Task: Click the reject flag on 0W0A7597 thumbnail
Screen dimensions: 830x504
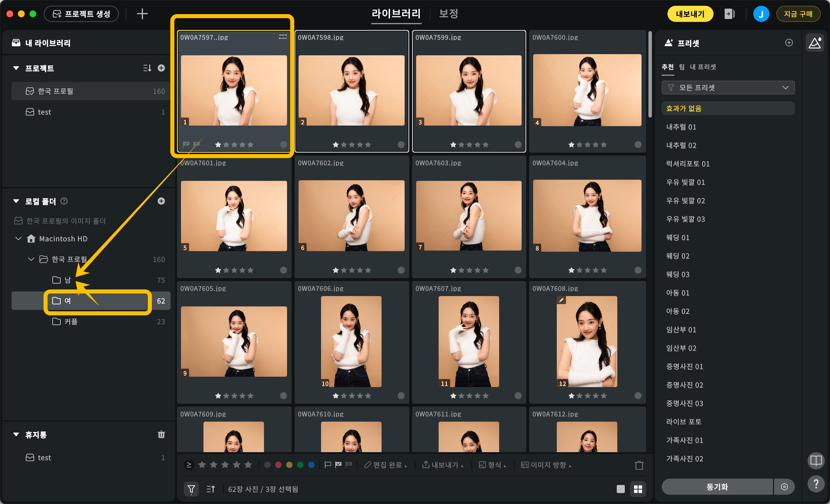Action: [x=197, y=144]
